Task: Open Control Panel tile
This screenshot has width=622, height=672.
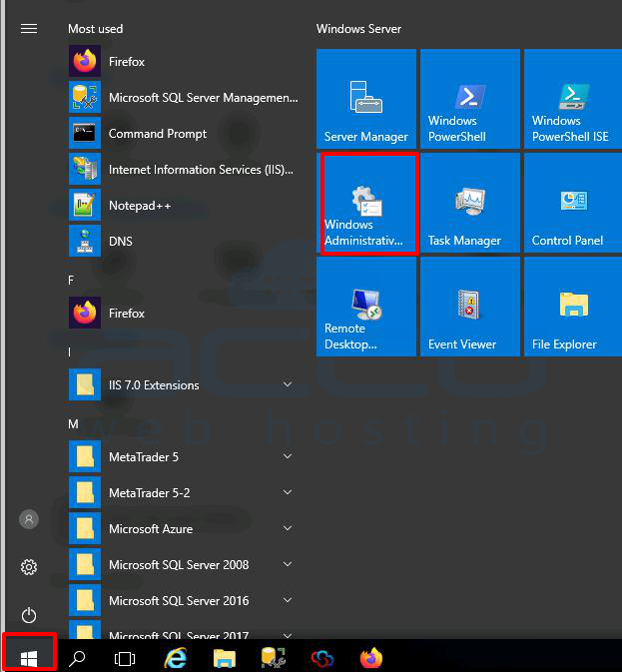Action: click(x=573, y=203)
